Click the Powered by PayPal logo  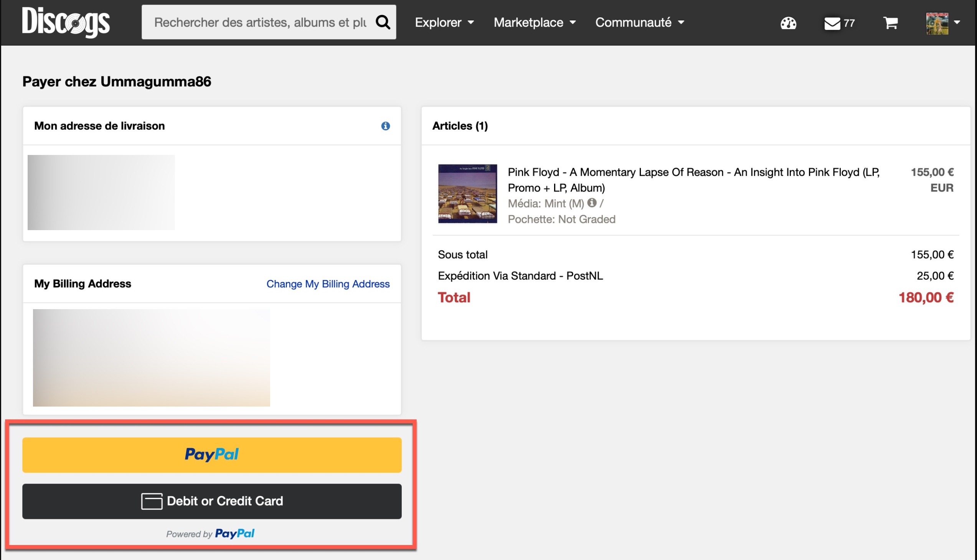pos(234,534)
